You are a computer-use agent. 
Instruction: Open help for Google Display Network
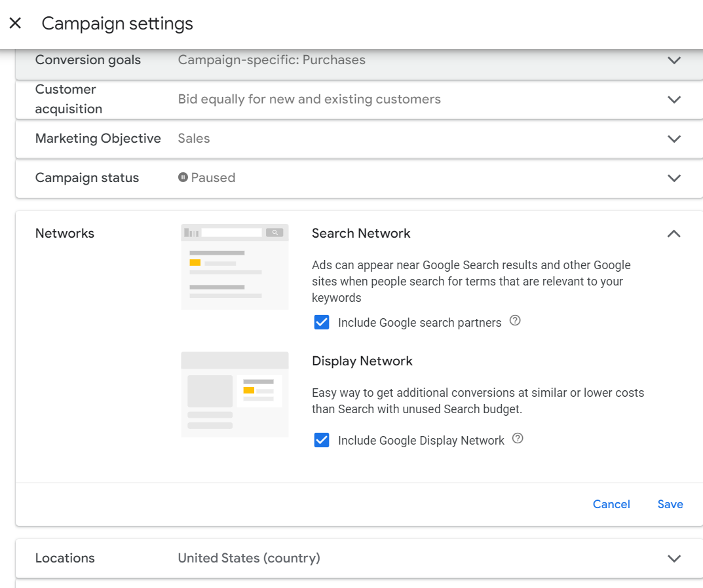[518, 438]
